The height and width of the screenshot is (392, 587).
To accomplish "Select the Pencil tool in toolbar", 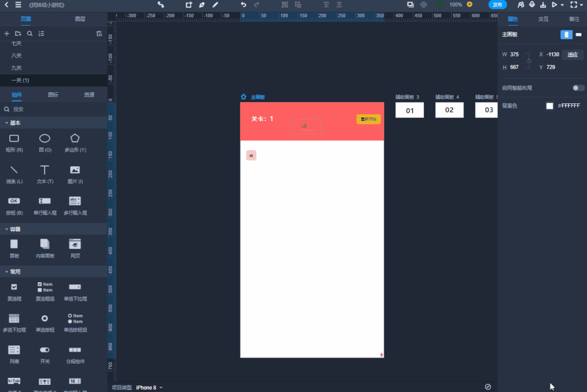I will pyautogui.click(x=215, y=5).
